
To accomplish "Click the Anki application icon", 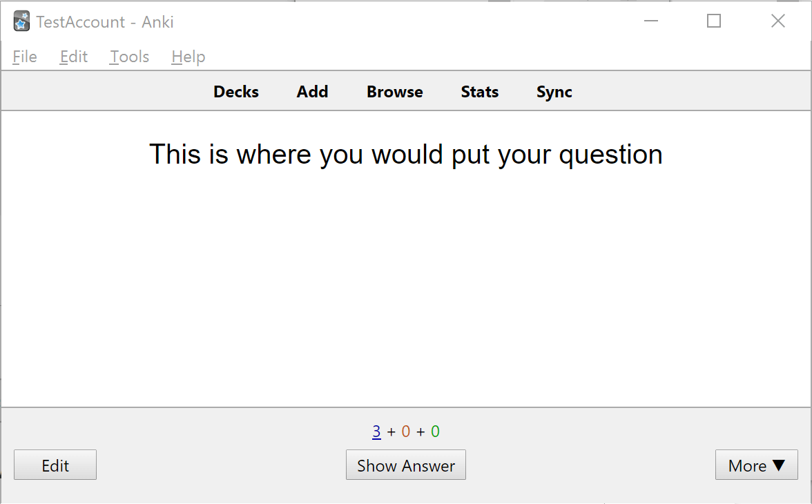I will [21, 21].
